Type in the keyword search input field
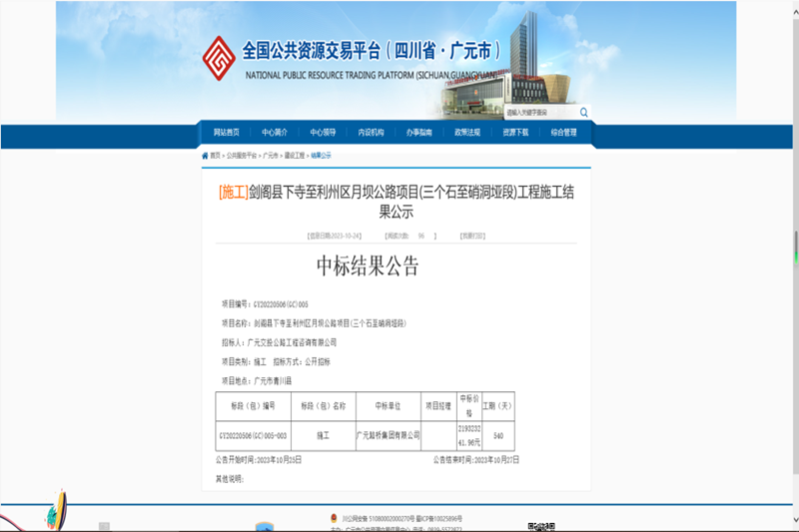 [540, 112]
